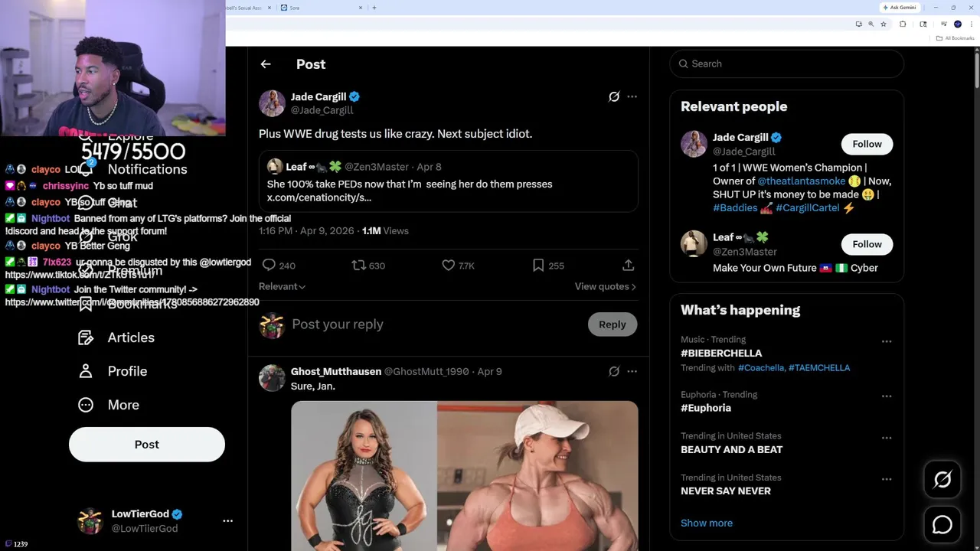The height and width of the screenshot is (551, 980).
Task: Click the Search input field
Action: point(789,64)
